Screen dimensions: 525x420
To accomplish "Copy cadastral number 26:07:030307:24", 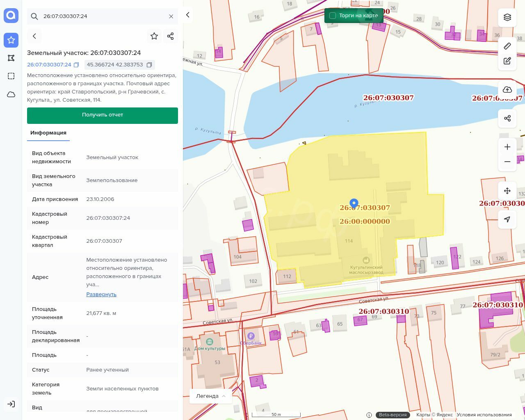I will tap(76, 65).
